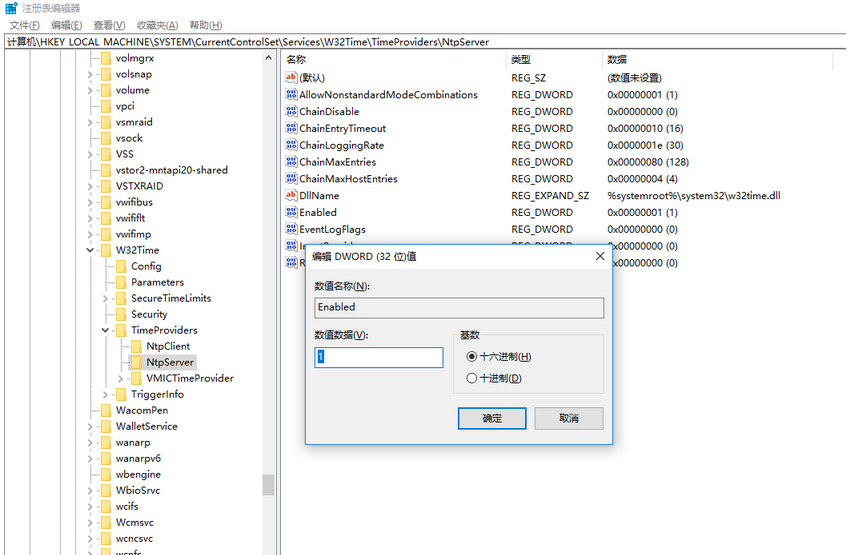Open the 文件(F) menu
This screenshot has width=862, height=555.
point(25,25)
